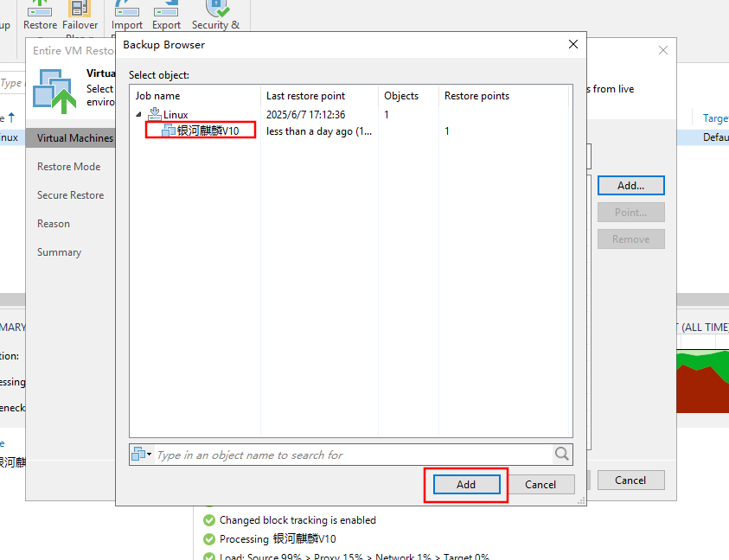Click the throughput graph in background
This screenshot has width=729, height=560.
coord(702,381)
